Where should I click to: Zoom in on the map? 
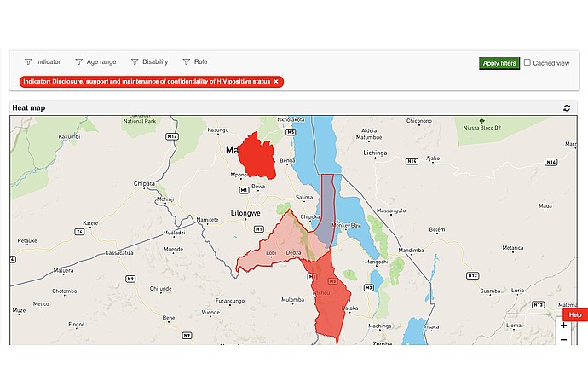[x=563, y=326]
